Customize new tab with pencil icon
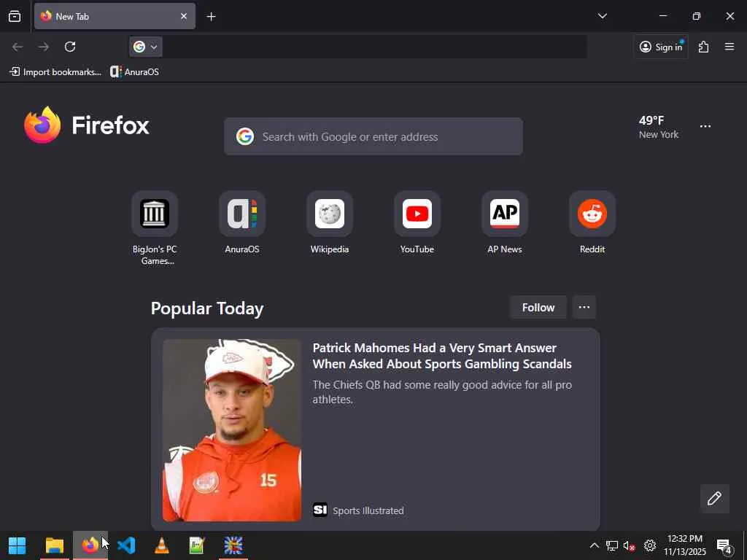This screenshot has height=560, width=747. tap(714, 499)
